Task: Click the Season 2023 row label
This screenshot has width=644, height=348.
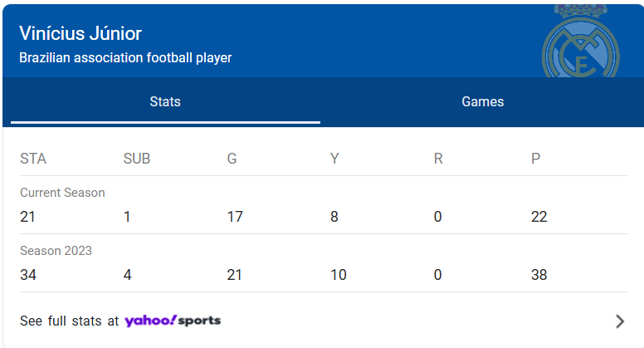Action: tap(56, 251)
